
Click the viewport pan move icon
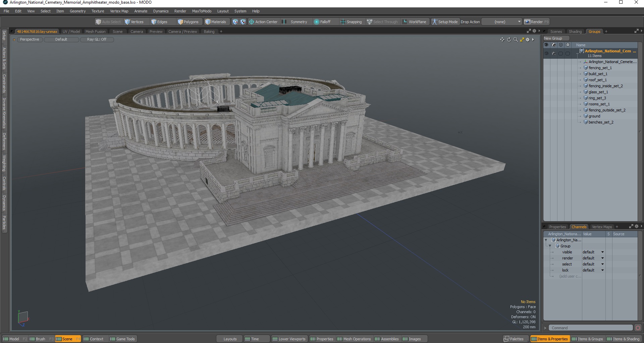(x=502, y=40)
